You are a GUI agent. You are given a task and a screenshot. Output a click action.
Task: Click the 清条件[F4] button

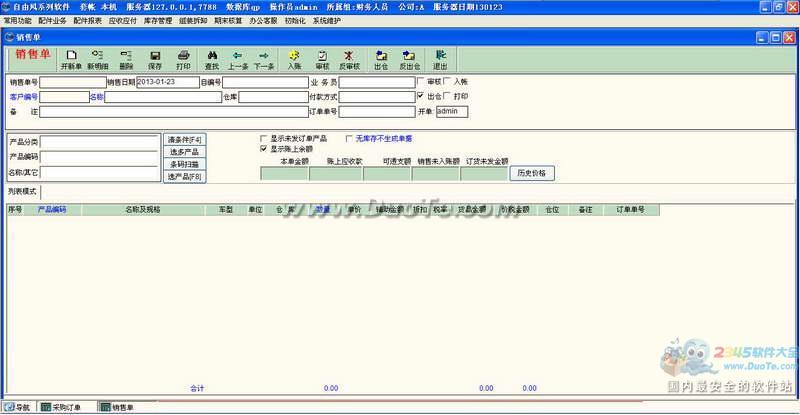click(x=185, y=139)
